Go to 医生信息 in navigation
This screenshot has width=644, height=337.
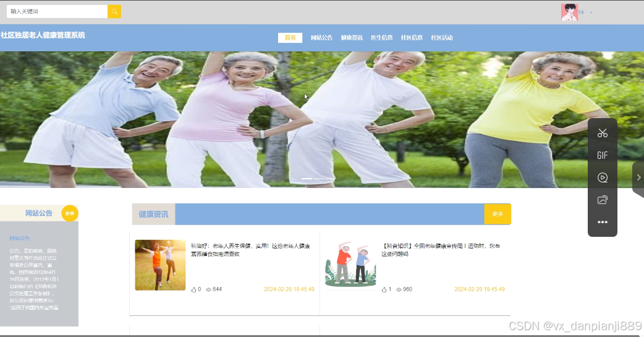click(381, 37)
